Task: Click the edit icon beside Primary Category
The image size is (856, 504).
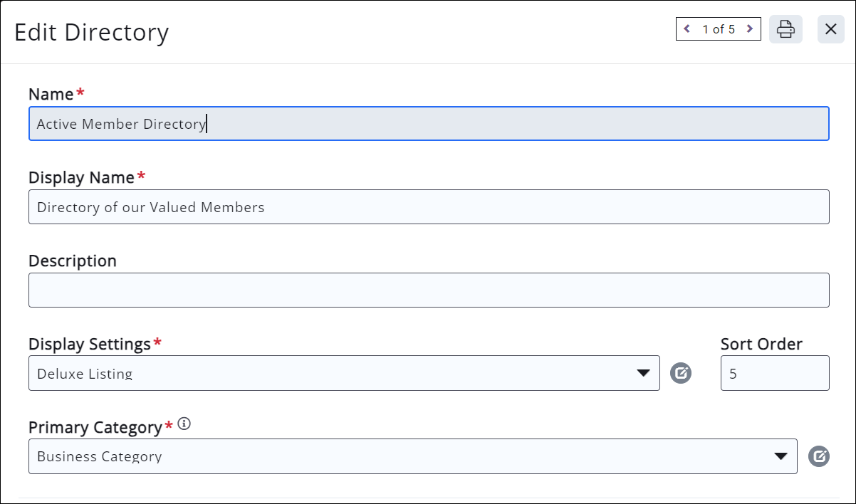Action: coord(819,456)
